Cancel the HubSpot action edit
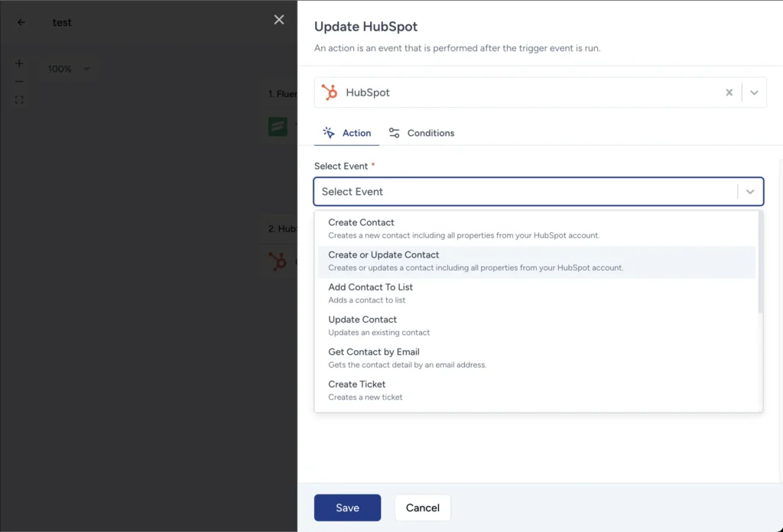The height and width of the screenshot is (532, 783). point(422,508)
